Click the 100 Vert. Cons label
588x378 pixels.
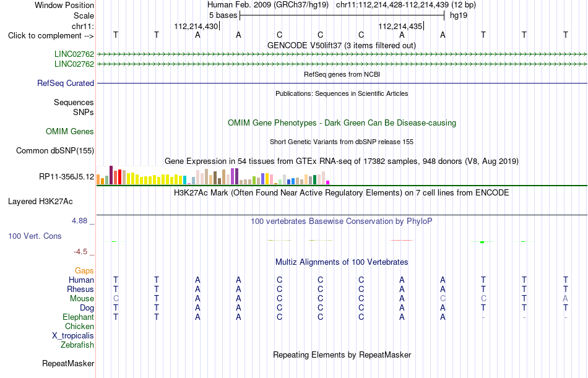pyautogui.click(x=35, y=236)
